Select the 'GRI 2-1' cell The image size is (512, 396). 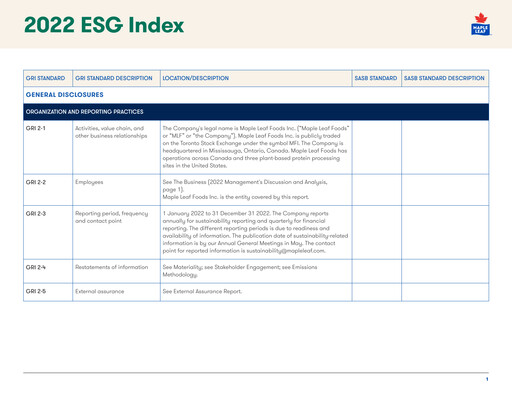coord(48,147)
